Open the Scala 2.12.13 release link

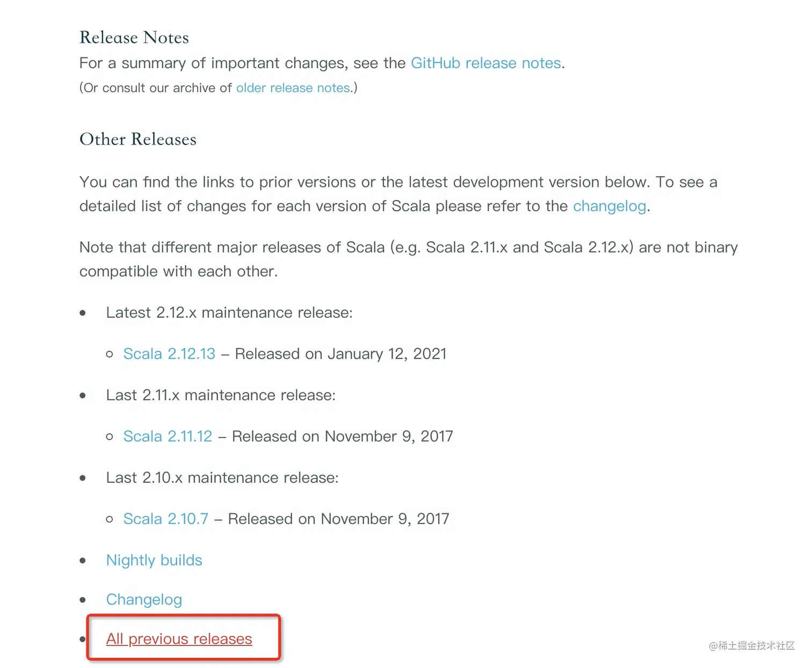[x=169, y=354]
